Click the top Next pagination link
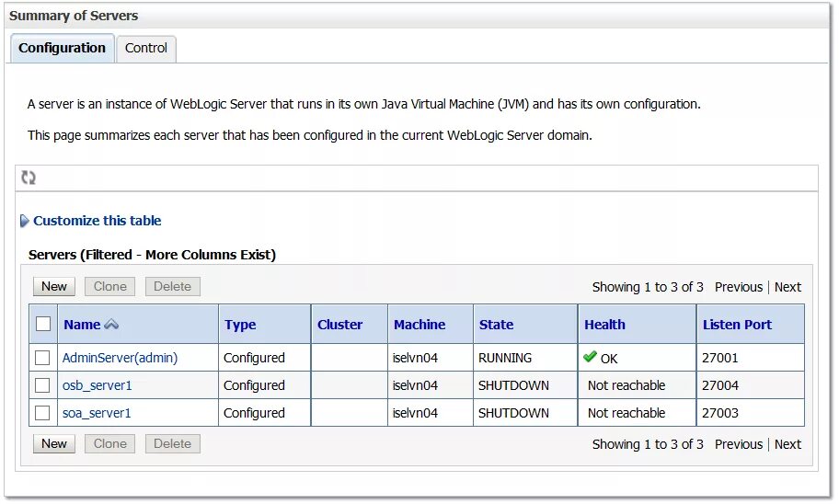This screenshot has width=839, height=504. (x=787, y=287)
